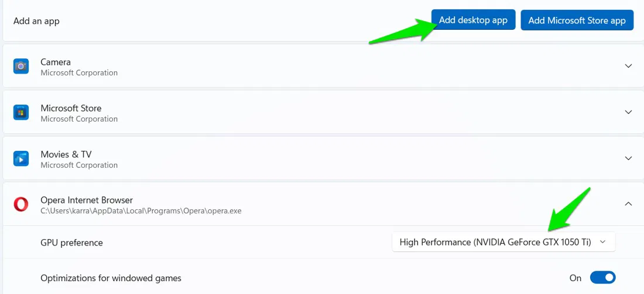The width and height of the screenshot is (644, 294).
Task: Select the Camera app name text
Action: [x=56, y=62]
